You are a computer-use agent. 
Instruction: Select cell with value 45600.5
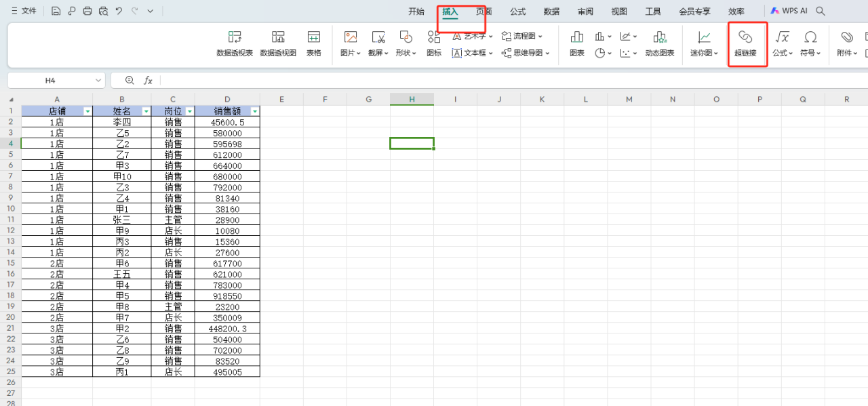click(x=227, y=122)
